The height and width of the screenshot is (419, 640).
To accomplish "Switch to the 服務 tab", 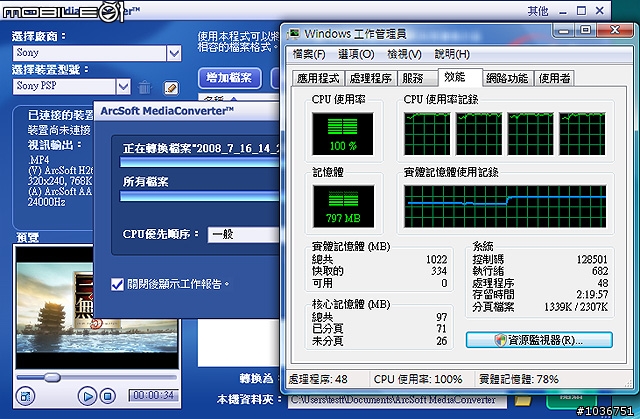I will click(x=417, y=78).
